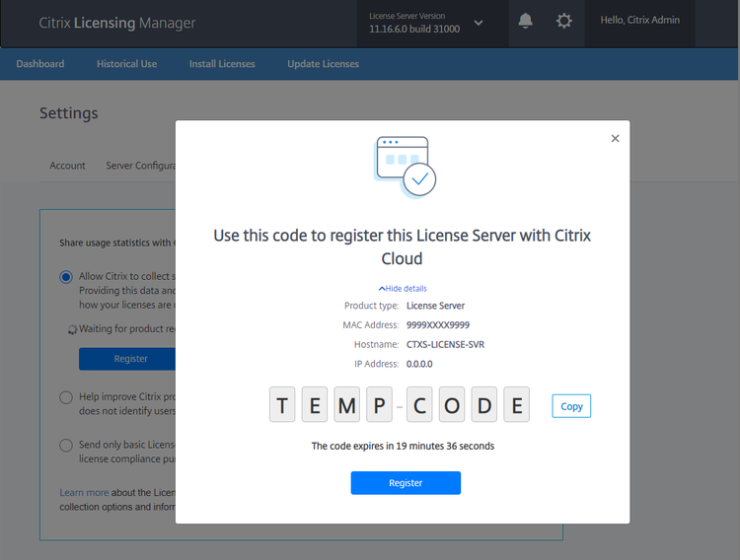Follow the Learn more link

click(84, 493)
